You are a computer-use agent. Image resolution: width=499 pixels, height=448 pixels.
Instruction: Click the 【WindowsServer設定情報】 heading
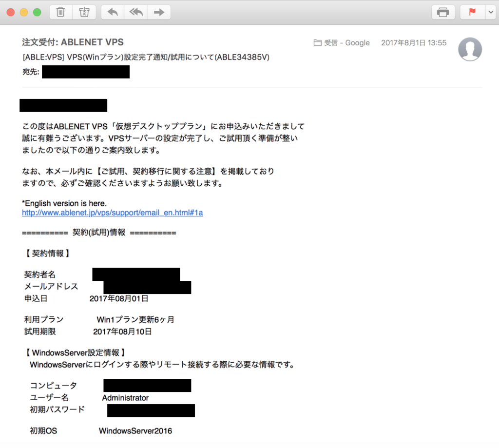pos(76,352)
